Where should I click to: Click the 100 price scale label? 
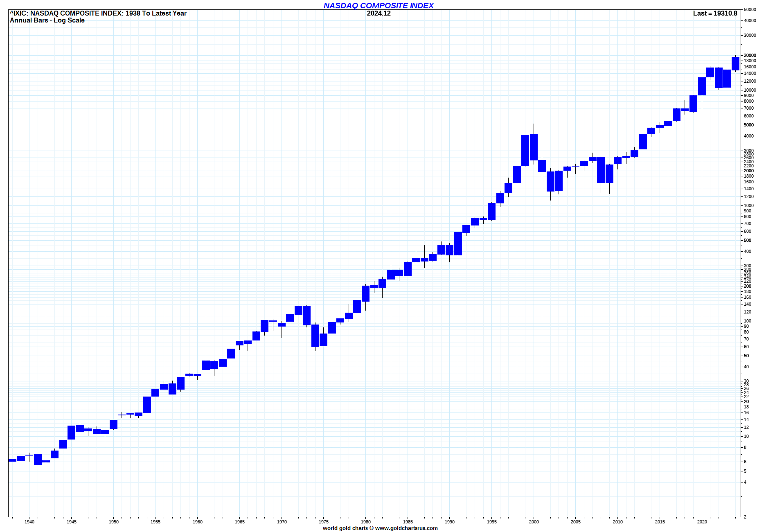748,321
